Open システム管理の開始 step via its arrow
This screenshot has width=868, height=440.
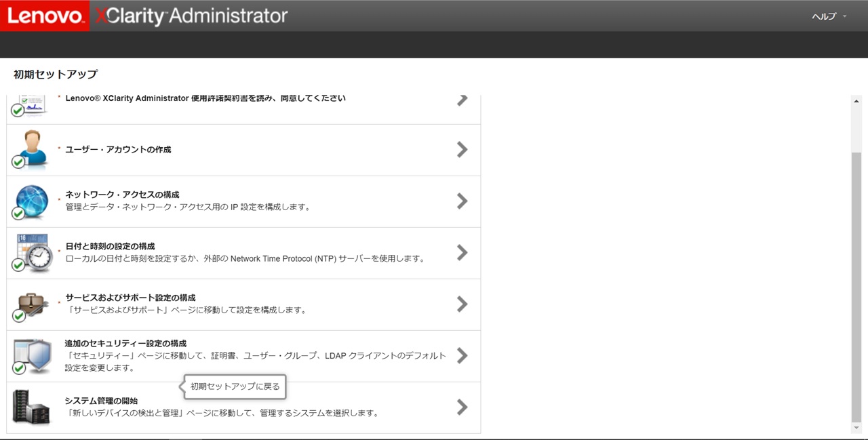(x=462, y=407)
